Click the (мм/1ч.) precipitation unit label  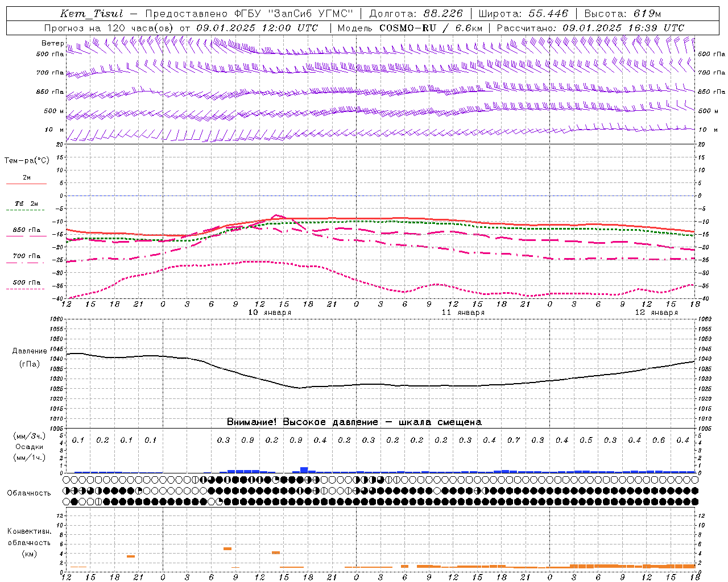[x=30, y=458]
